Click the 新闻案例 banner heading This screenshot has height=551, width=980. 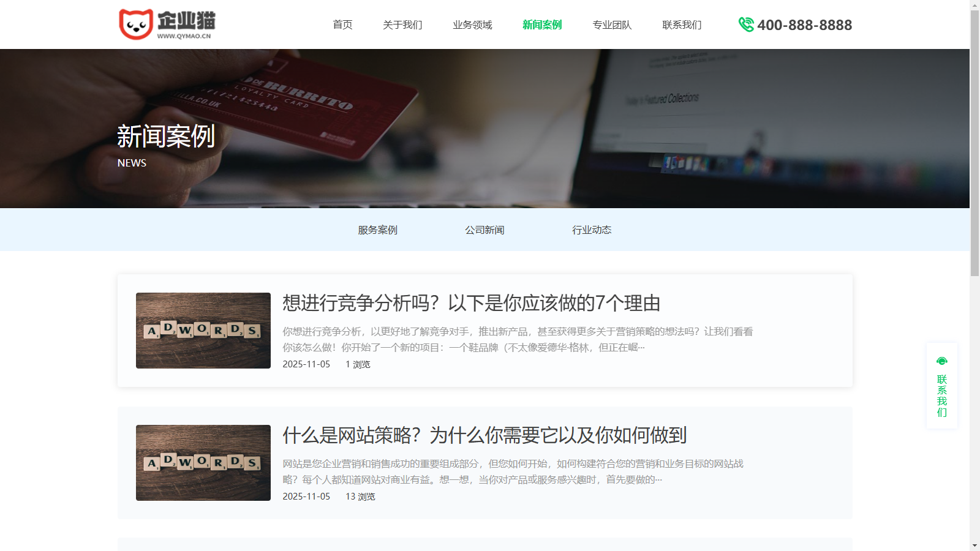coord(166,136)
